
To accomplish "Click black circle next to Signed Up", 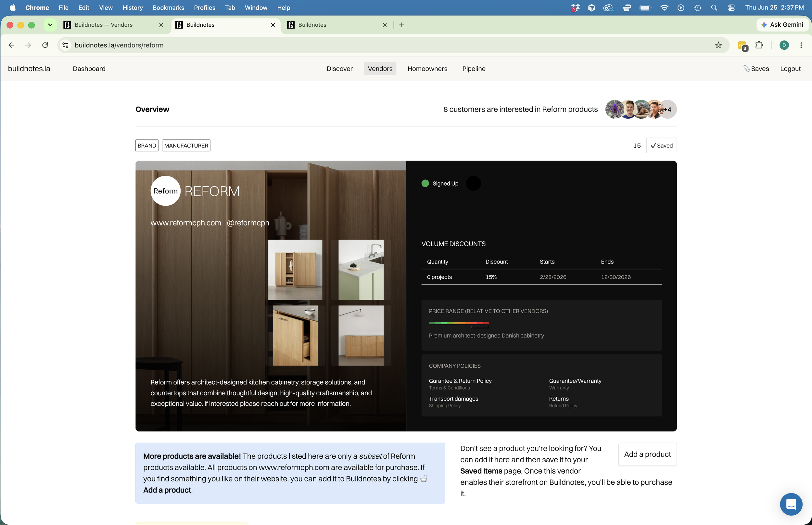I will (473, 184).
